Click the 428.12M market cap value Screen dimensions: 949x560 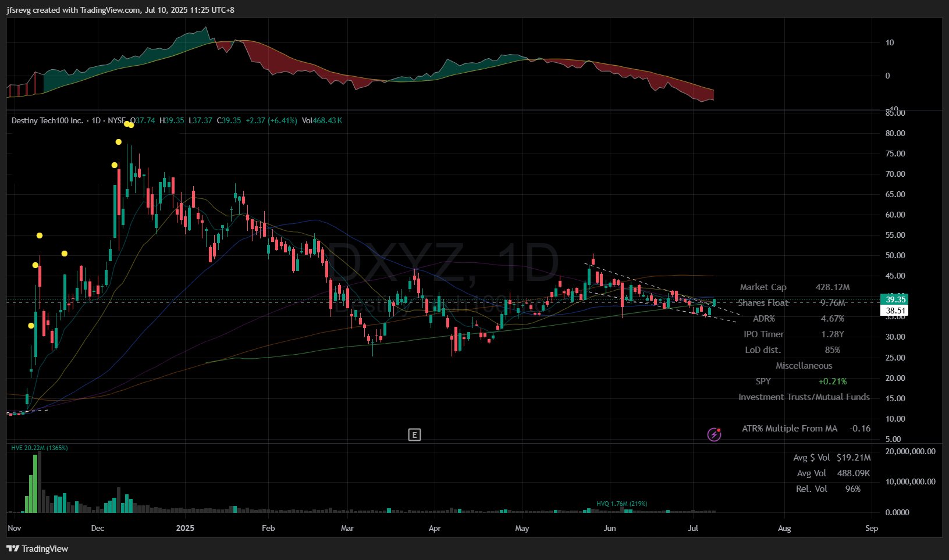833,287
